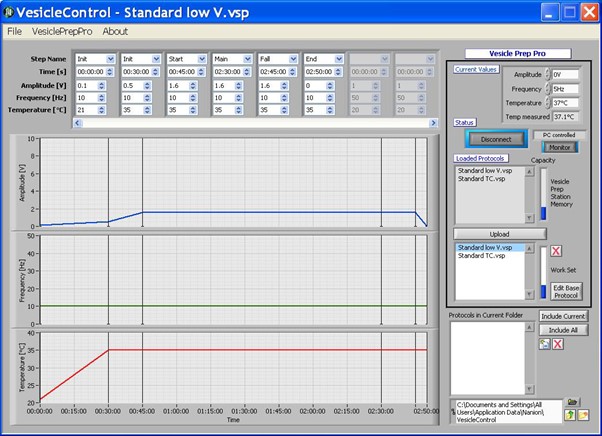Click the Work Set capacity bar
This screenshot has height=436, width=602.
point(543,272)
